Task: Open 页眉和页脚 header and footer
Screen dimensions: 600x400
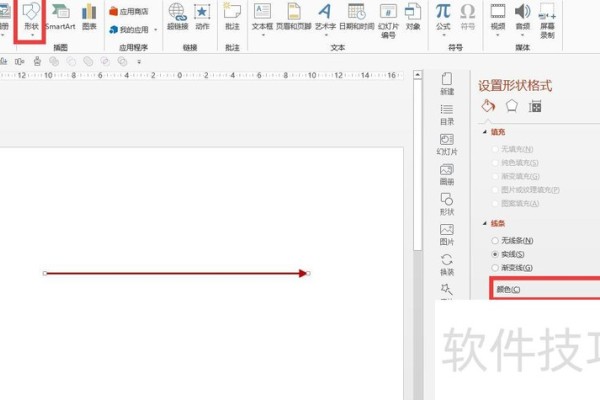Action: coord(293,17)
